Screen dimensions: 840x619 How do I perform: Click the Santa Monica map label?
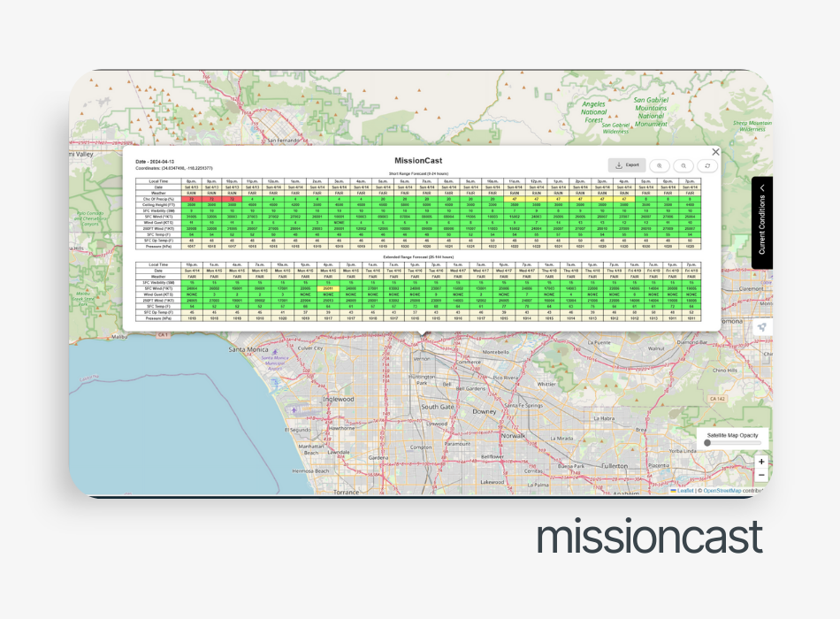248,349
